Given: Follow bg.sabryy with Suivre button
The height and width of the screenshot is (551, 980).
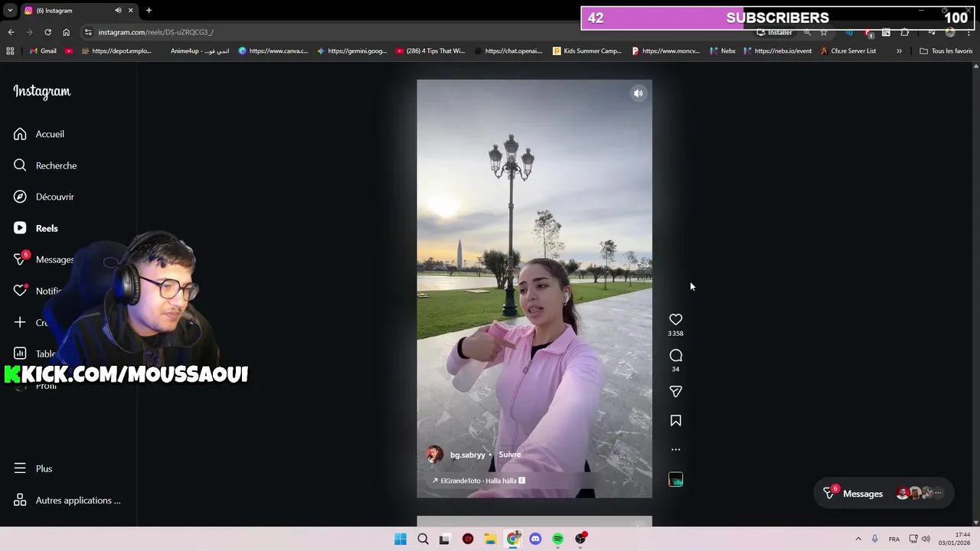Looking at the screenshot, I should click(510, 455).
